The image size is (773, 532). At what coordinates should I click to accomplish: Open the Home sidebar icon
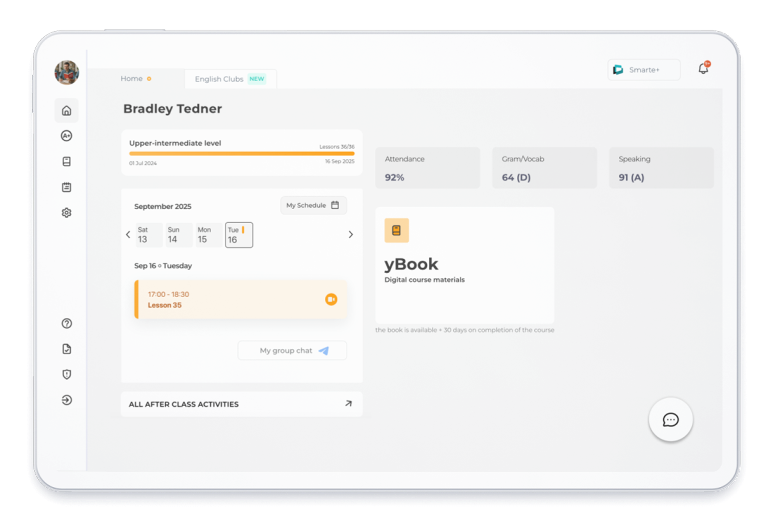pos(67,110)
